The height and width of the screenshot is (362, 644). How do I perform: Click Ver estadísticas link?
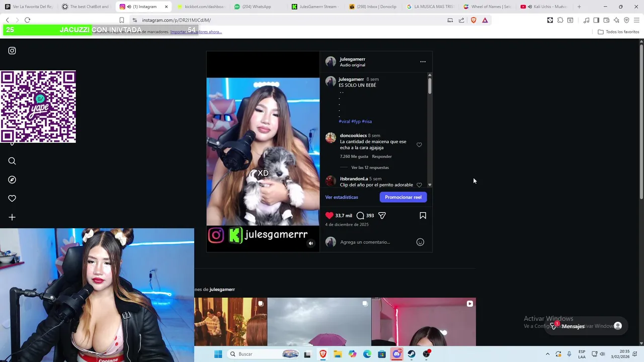[342, 197]
